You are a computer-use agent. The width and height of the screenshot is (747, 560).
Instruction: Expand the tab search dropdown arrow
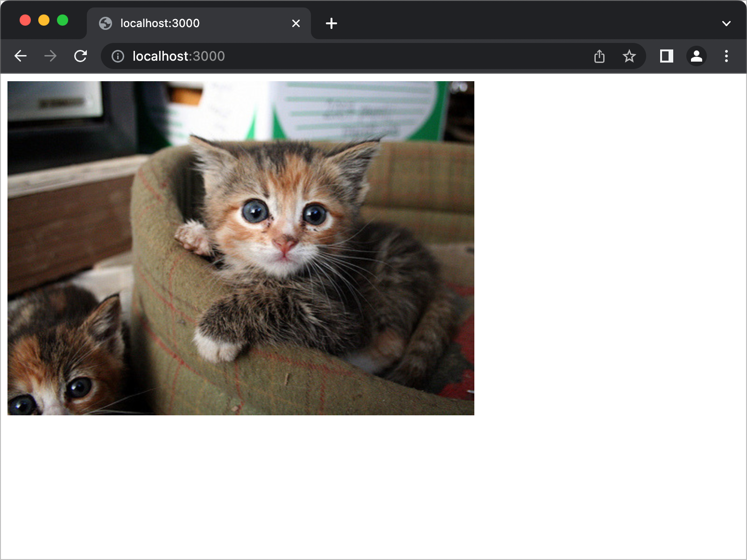(726, 23)
